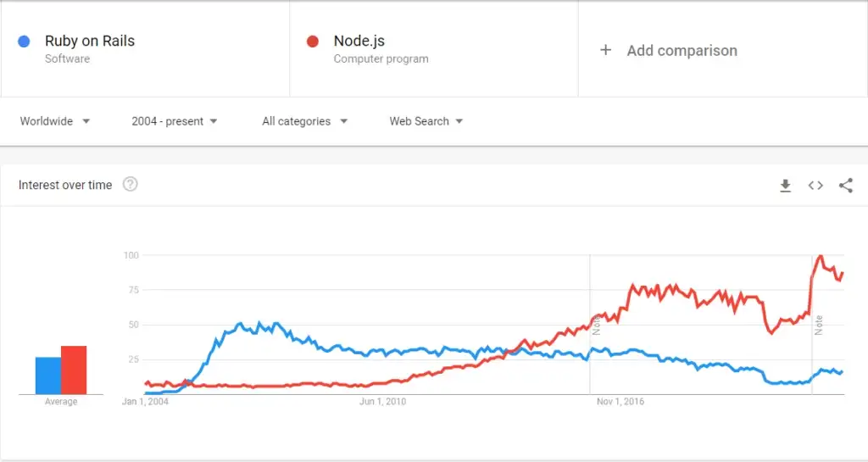The height and width of the screenshot is (462, 868).
Task: Select the Node.js search term box
Action: click(x=434, y=49)
